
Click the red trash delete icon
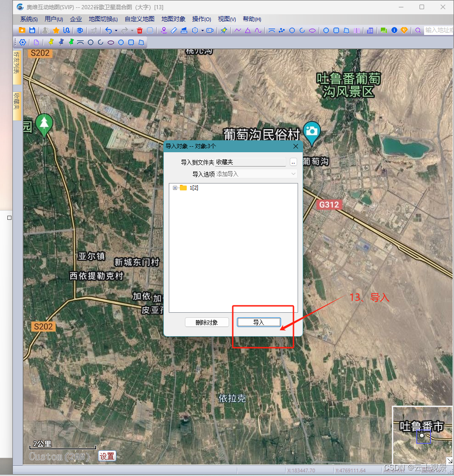(x=140, y=30)
